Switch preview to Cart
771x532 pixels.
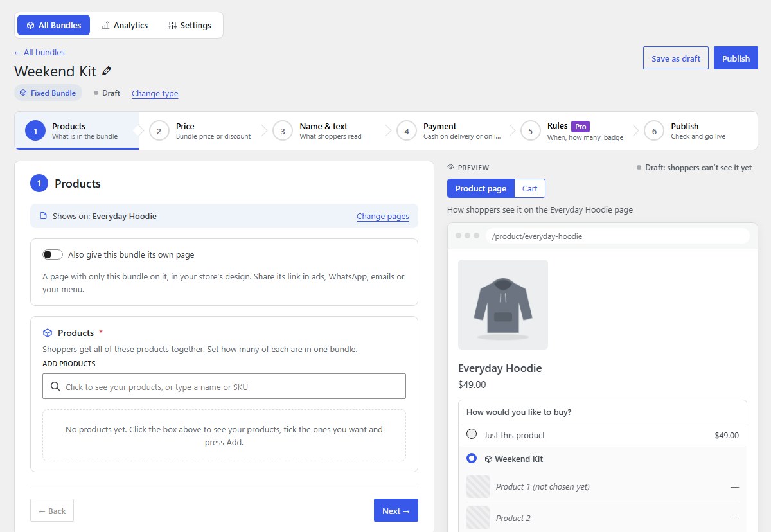coord(530,188)
